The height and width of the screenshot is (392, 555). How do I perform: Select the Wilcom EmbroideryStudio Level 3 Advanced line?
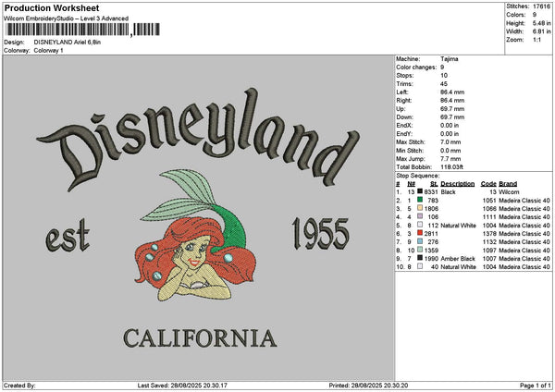click(x=67, y=18)
